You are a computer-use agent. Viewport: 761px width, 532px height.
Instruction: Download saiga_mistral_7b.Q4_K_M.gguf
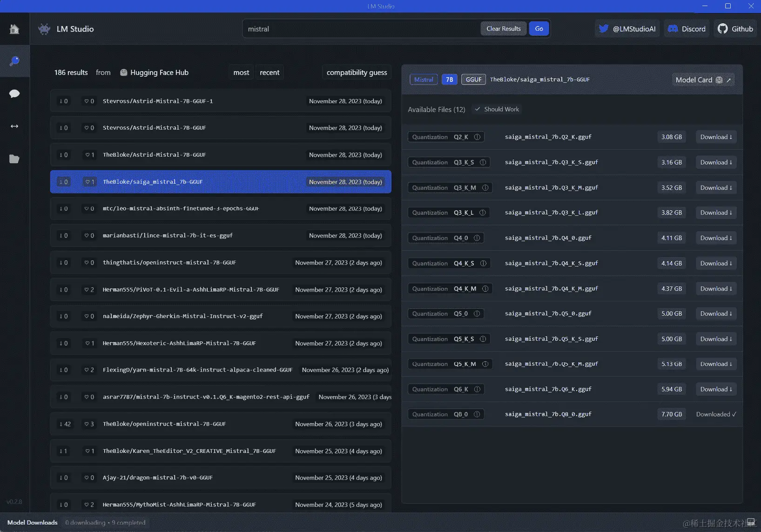click(x=716, y=289)
